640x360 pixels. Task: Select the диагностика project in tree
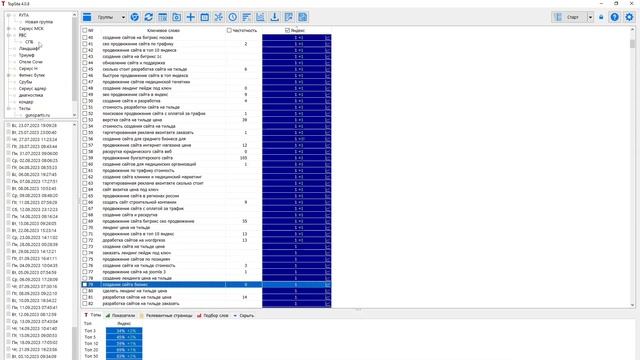point(31,95)
